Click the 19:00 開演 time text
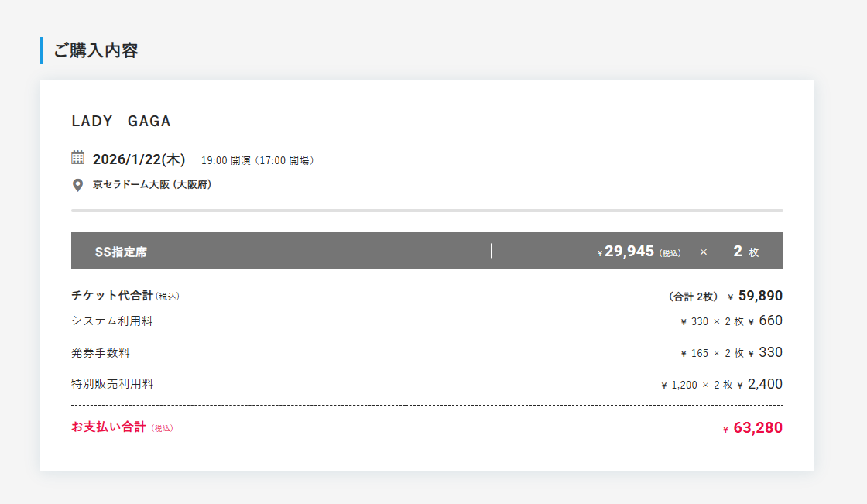 point(225,160)
